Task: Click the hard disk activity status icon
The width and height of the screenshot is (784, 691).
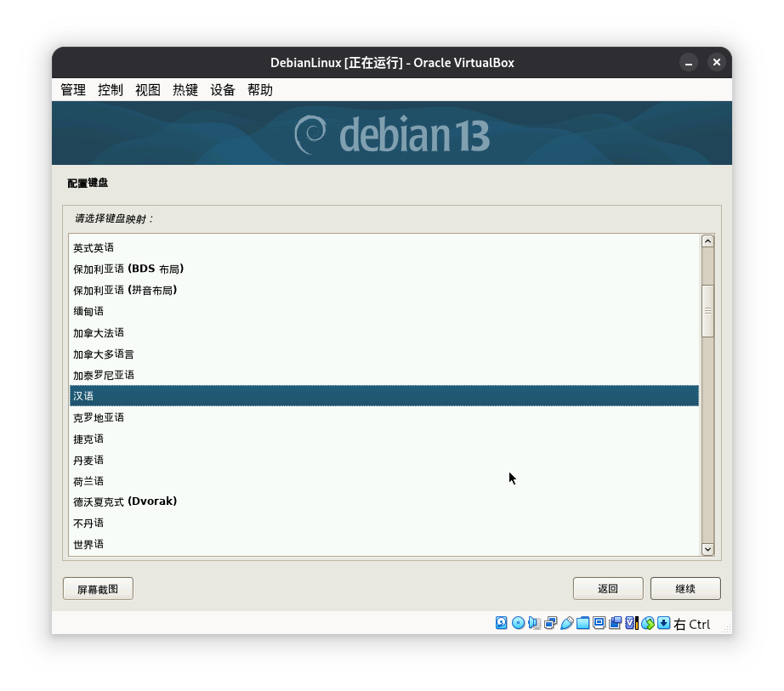Action: 501,622
